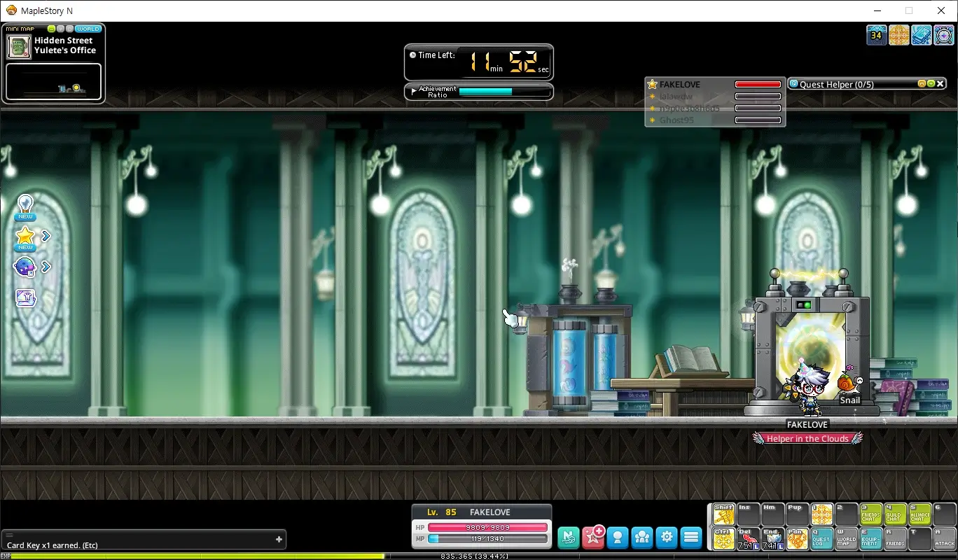Open the Quest Log quickslot (Q)
The width and height of the screenshot is (958, 560).
click(821, 538)
